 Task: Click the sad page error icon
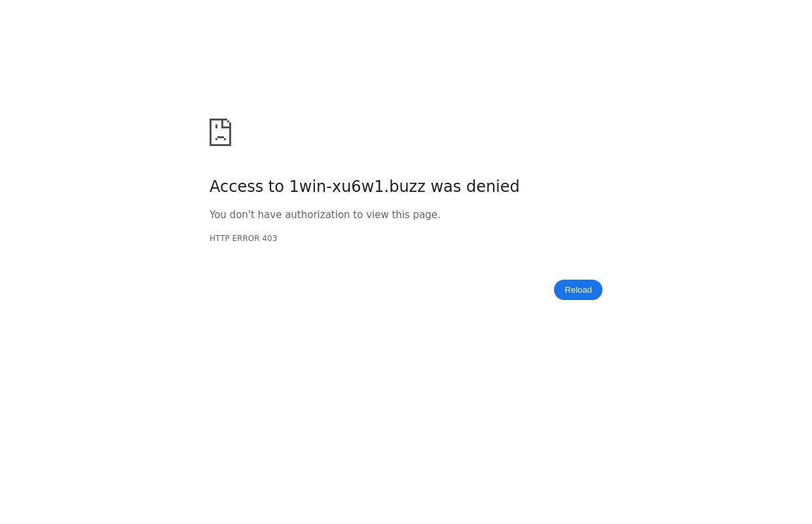[x=220, y=132]
